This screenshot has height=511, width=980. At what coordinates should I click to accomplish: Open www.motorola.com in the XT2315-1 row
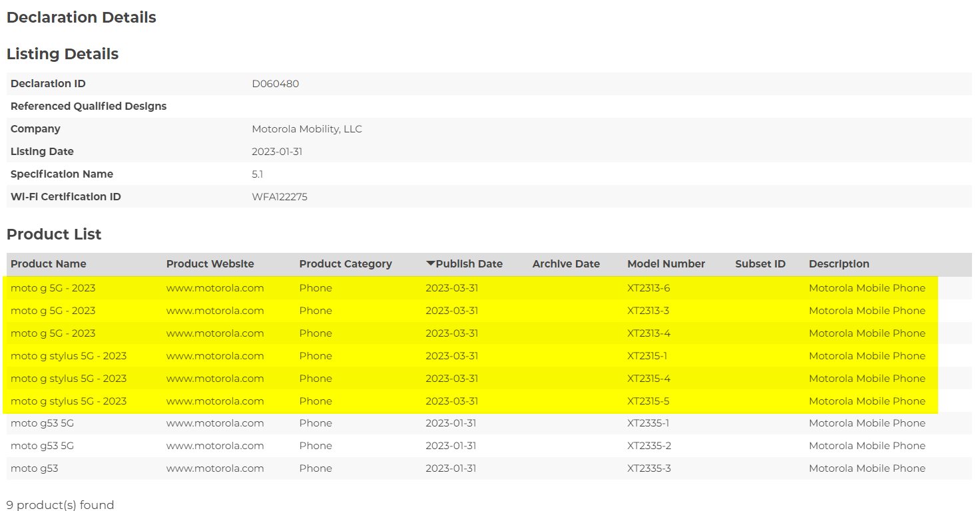tap(215, 356)
